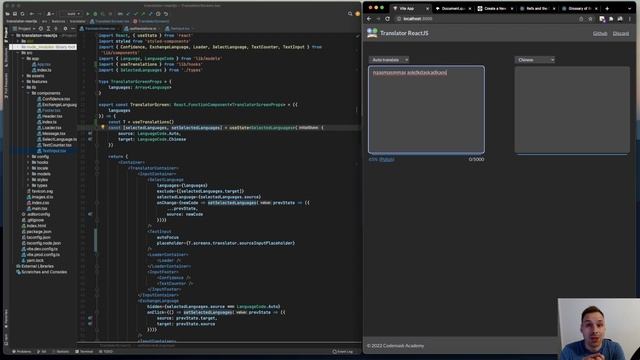This screenshot has height=360, width=640.
Task: Click the share icon in browser address bar
Action: 581,19
